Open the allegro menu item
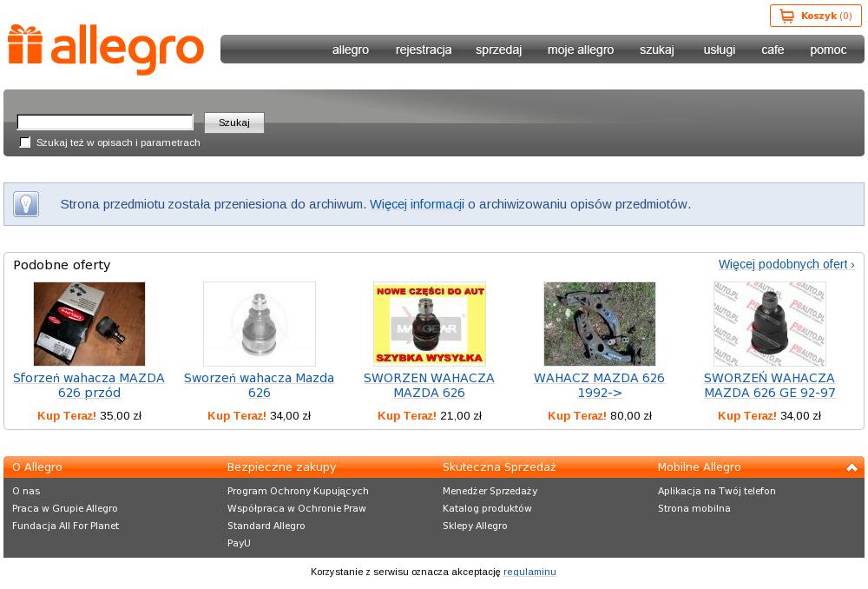 click(x=351, y=50)
